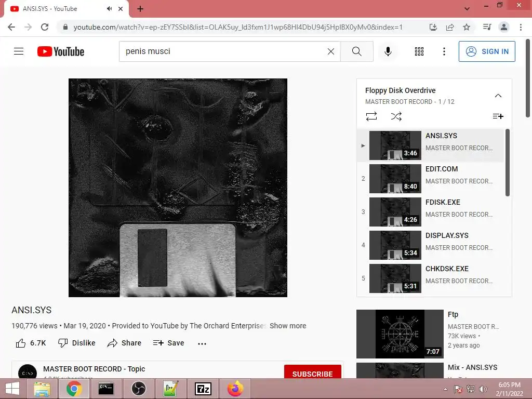Open the Mix - ANSI.SYS suggestion
The height and width of the screenshot is (399, 532).
coord(472,367)
